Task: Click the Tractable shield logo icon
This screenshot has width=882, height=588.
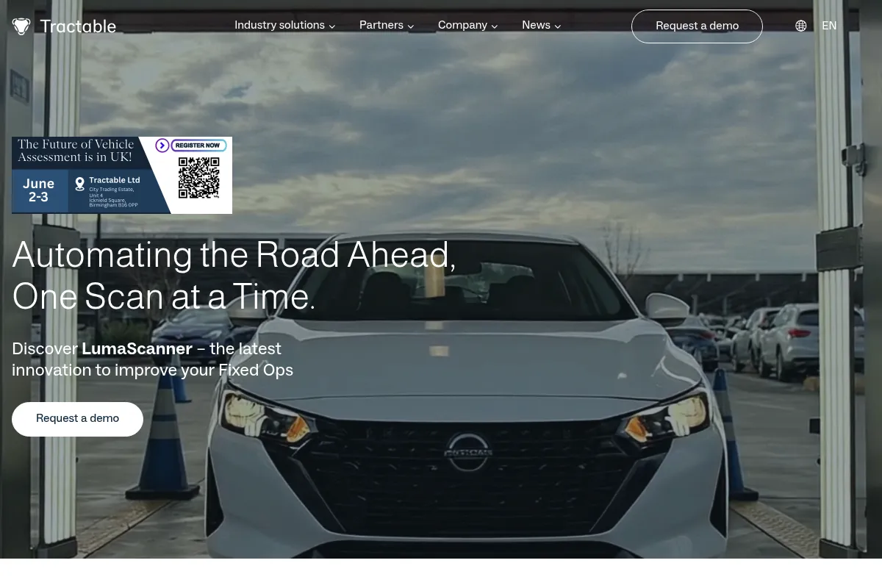Action: tap(21, 26)
